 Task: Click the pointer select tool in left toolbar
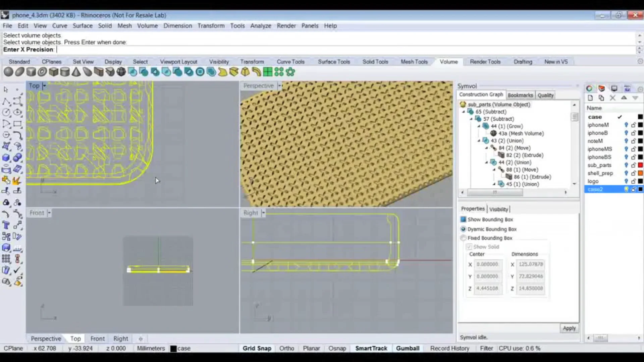point(6,89)
